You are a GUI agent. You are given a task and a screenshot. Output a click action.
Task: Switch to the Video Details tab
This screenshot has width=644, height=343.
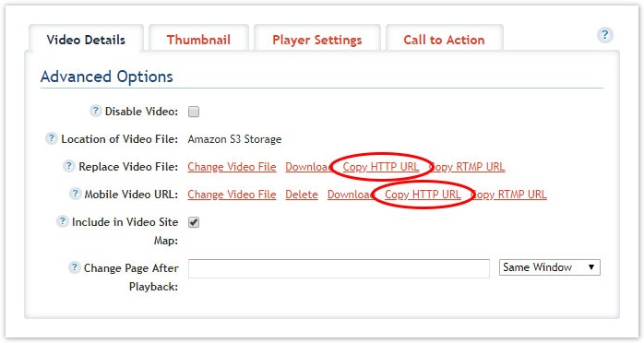[x=86, y=40]
